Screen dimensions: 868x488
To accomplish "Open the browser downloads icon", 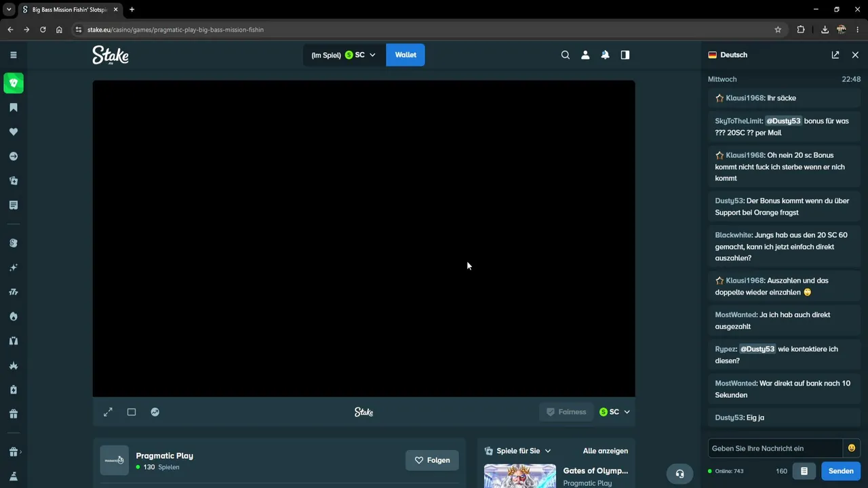I will point(825,30).
